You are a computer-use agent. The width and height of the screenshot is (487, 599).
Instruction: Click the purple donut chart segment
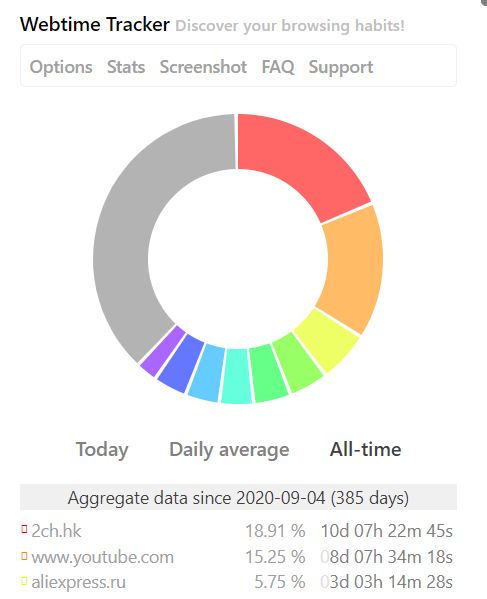pos(162,351)
